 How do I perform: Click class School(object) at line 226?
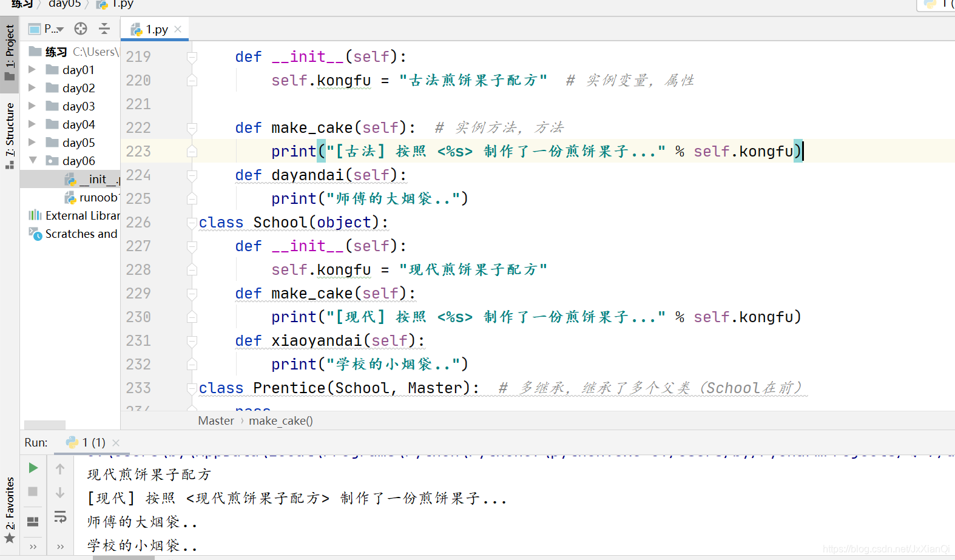[x=294, y=223]
